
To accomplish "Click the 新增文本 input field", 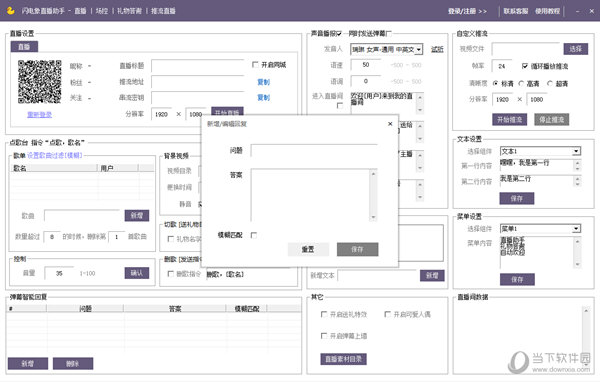I will [377, 276].
